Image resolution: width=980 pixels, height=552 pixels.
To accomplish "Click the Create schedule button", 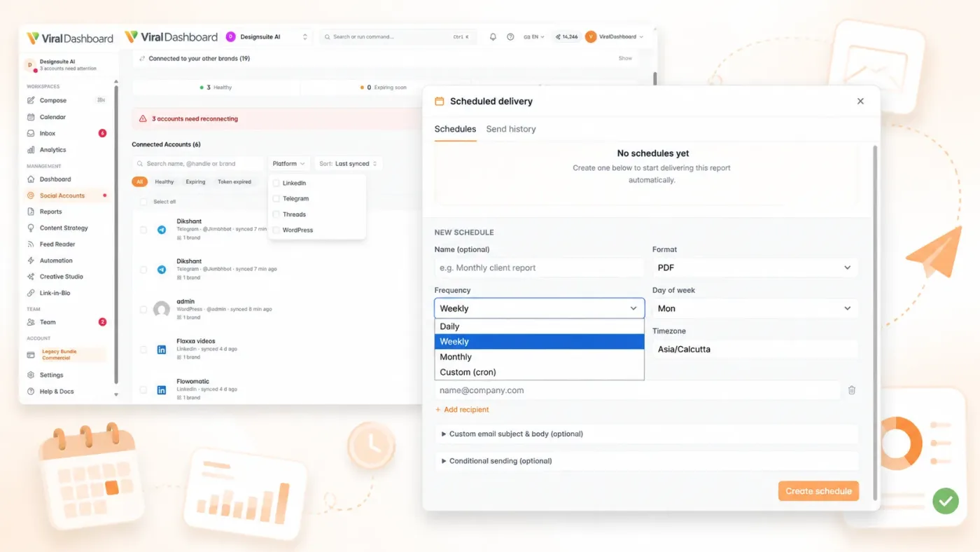I will tap(818, 491).
